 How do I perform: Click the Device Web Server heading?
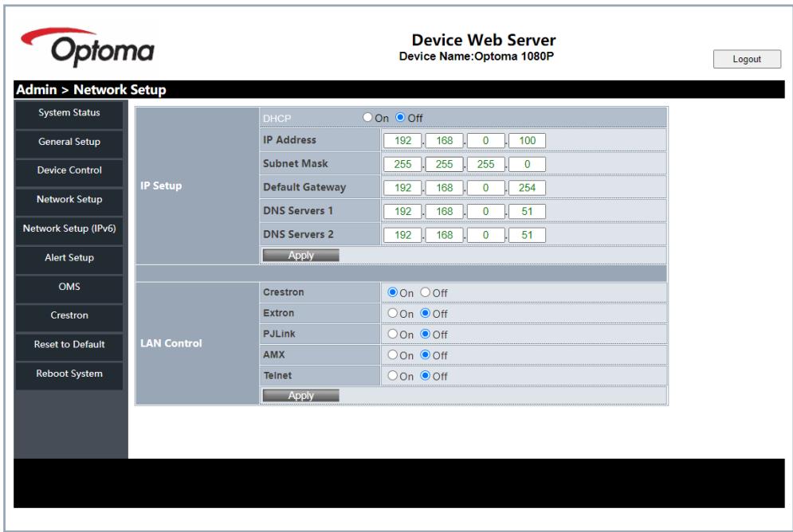coord(484,40)
